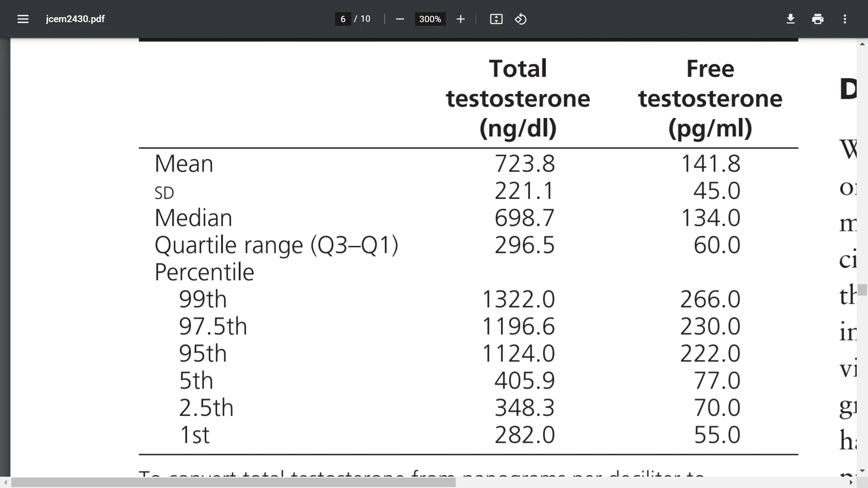868x488 pixels.
Task: Click the vertical scrollbar thumb
Action: pyautogui.click(x=862, y=290)
